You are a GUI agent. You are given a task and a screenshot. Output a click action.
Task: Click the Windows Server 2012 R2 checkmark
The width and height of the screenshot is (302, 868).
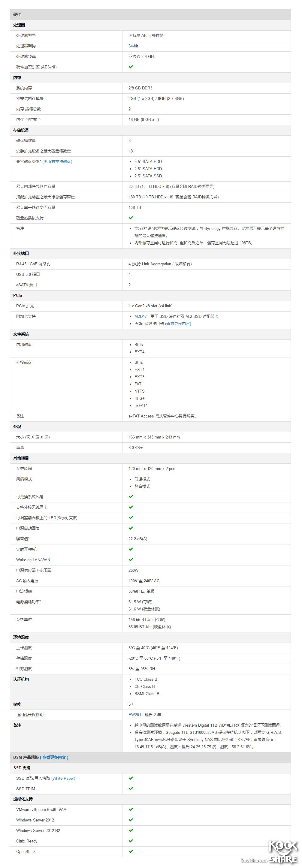(131, 830)
